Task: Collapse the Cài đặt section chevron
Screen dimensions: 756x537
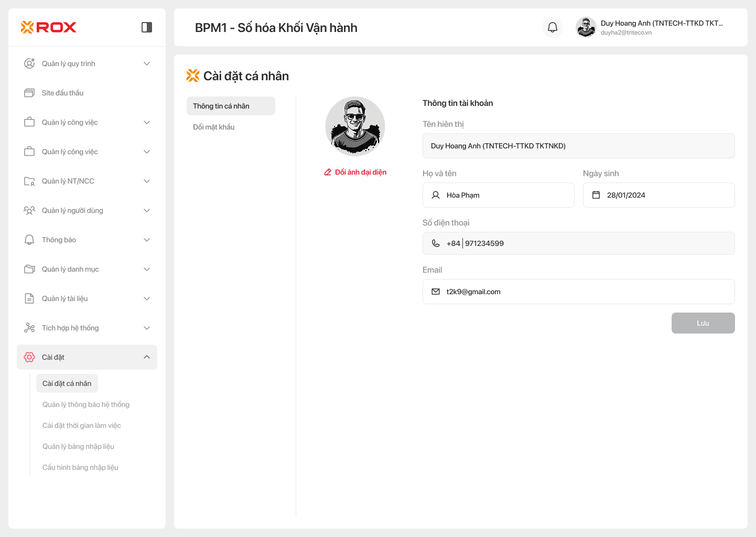Action: [x=147, y=357]
